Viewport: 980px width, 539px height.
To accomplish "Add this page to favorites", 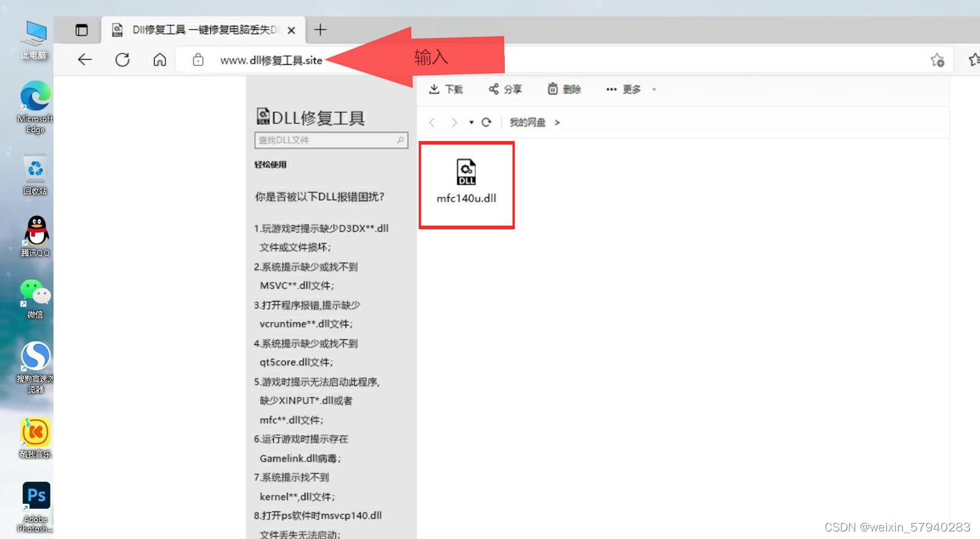I will [x=937, y=60].
